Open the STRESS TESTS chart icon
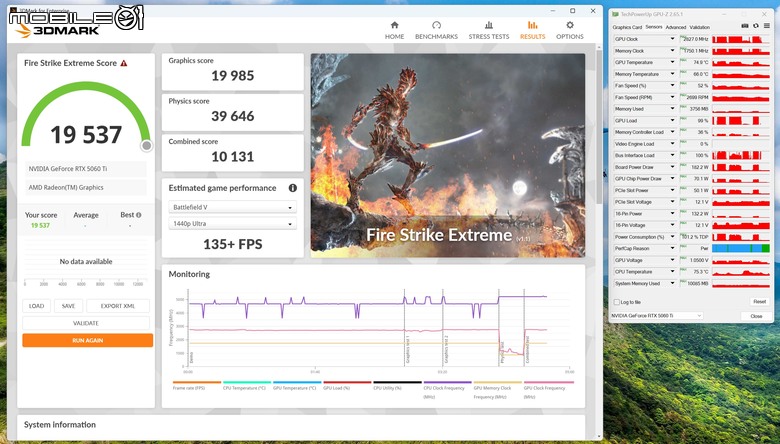 pyautogui.click(x=488, y=25)
